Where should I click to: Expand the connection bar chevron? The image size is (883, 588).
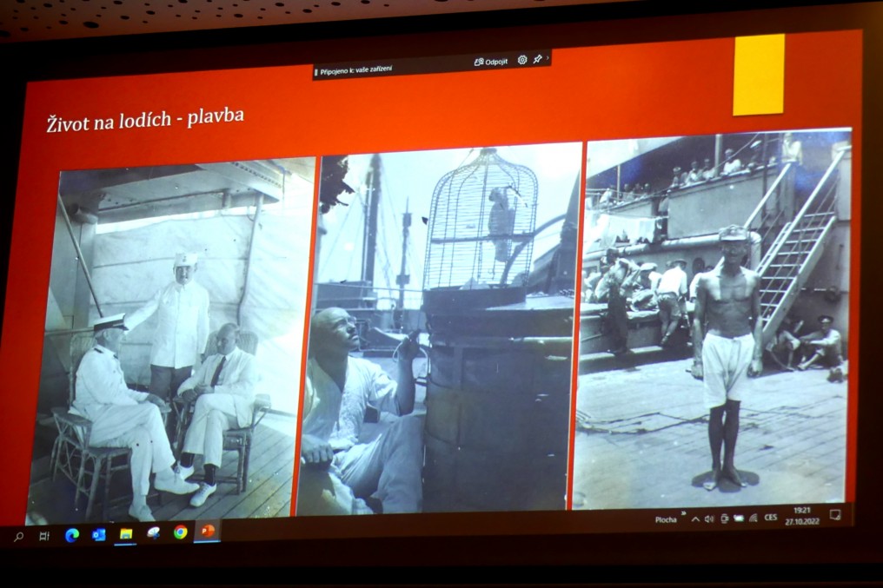point(548,57)
